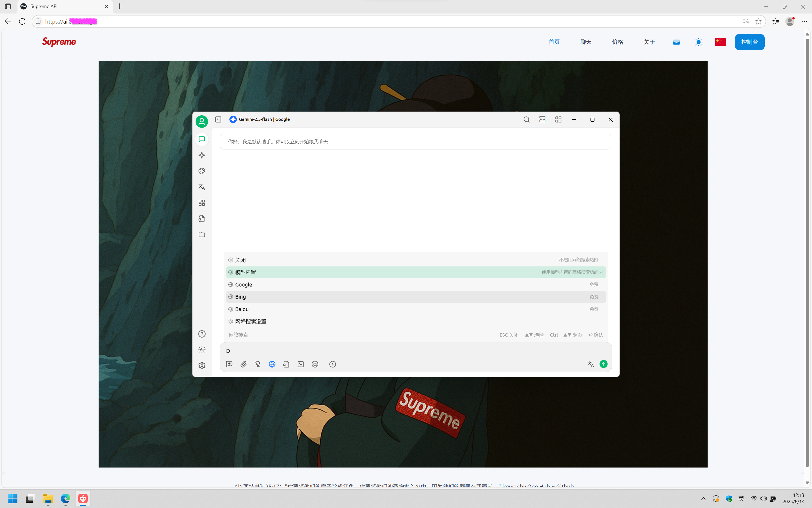
Task: Toggle the globe web search icon
Action: click(x=272, y=364)
